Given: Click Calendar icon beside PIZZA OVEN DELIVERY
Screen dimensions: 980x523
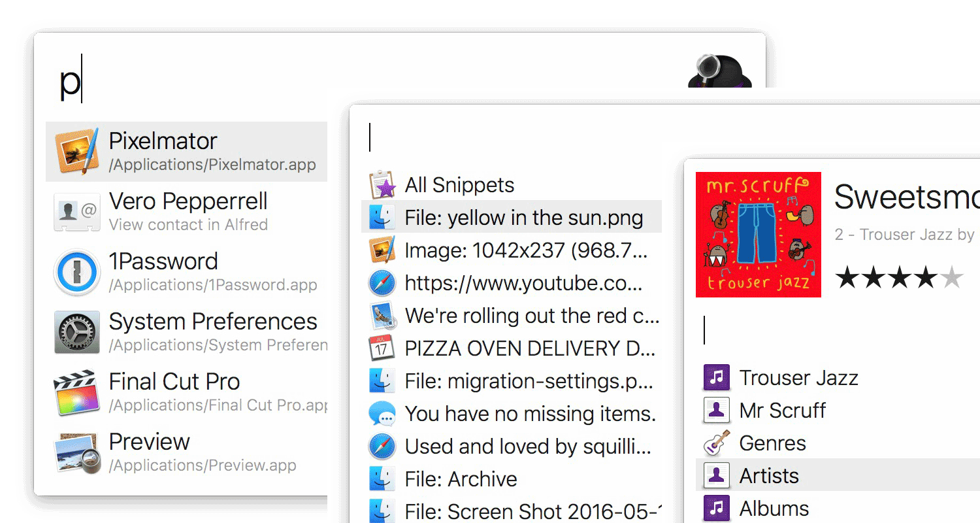Looking at the screenshot, I should point(382,348).
